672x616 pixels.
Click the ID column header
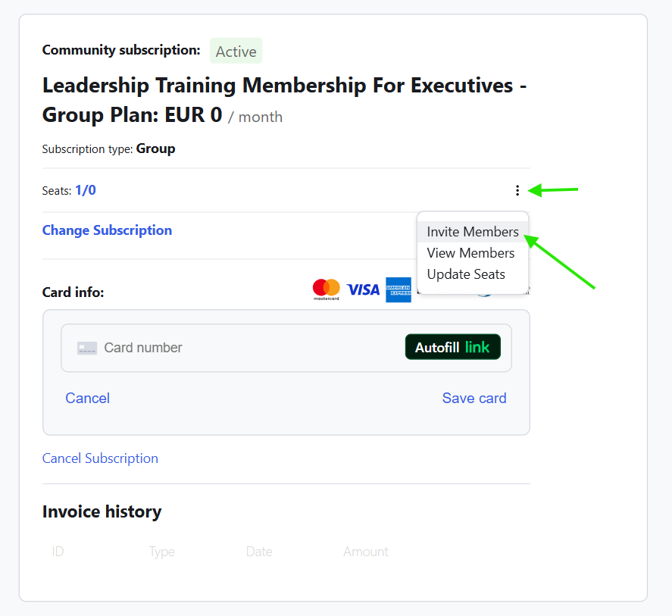coord(58,552)
